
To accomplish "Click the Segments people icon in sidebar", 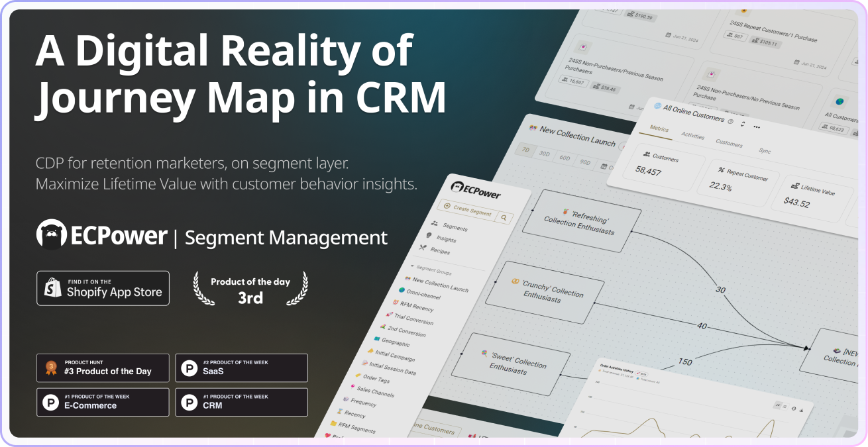I will click(x=435, y=223).
